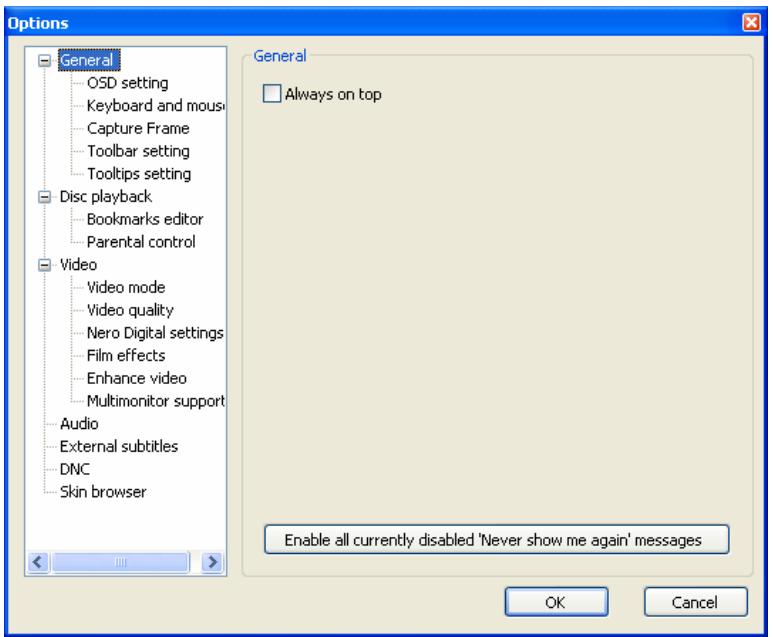773x637 pixels.
Task: Open Nero Digital settings
Action: point(155,333)
